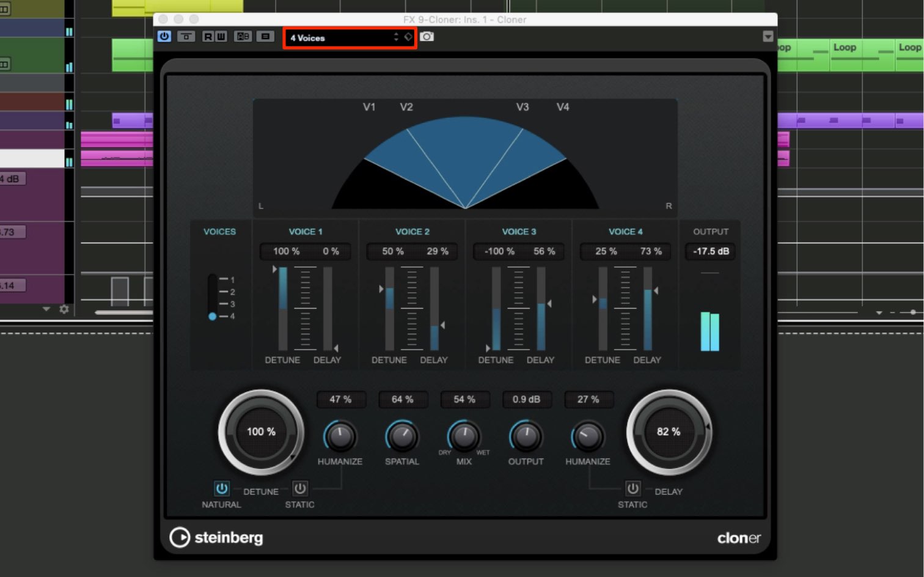Switch between A/B settings
Screen dimensions: 924x577
tap(243, 37)
